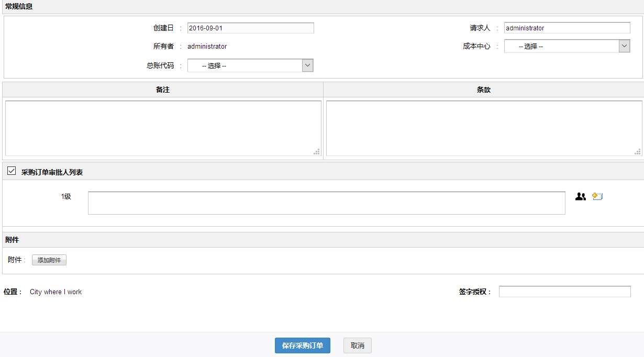Expand the 总账代码 dropdown

(250, 65)
